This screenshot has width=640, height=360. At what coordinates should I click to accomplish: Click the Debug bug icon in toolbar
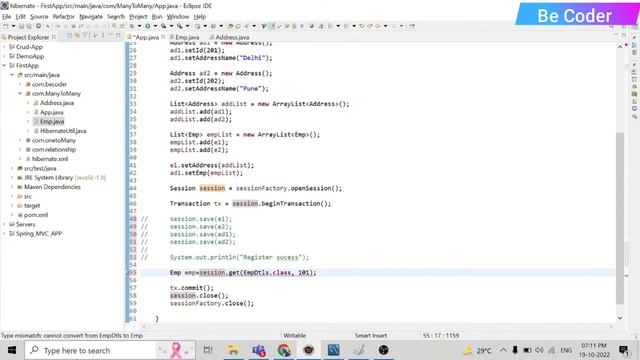[x=132, y=26]
